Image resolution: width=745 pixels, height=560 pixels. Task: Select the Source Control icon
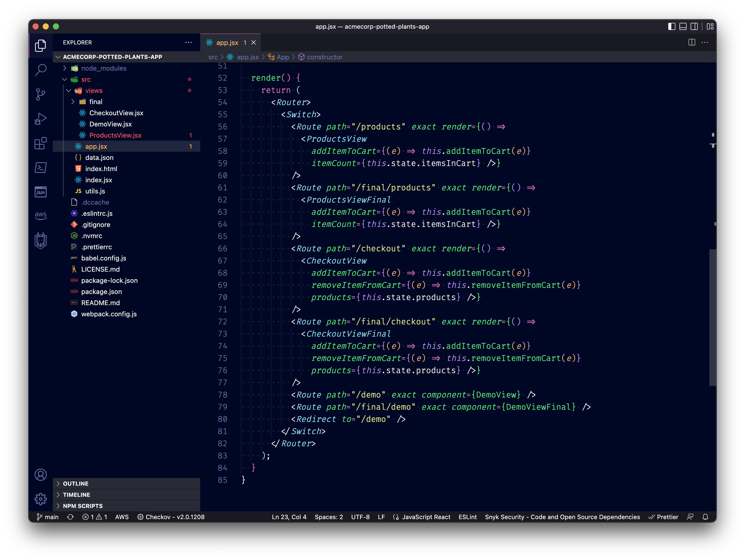click(40, 95)
